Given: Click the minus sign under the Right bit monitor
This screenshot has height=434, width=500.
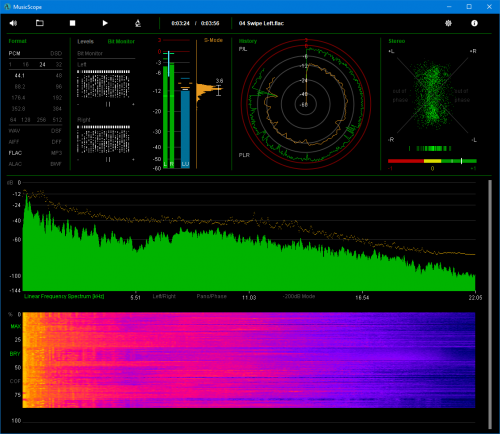Looking at the screenshot, I should [x=78, y=160].
